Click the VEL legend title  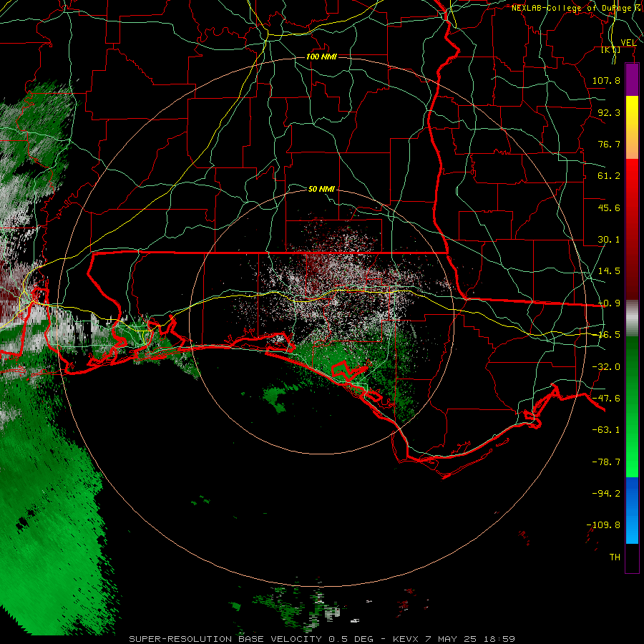tap(628, 43)
